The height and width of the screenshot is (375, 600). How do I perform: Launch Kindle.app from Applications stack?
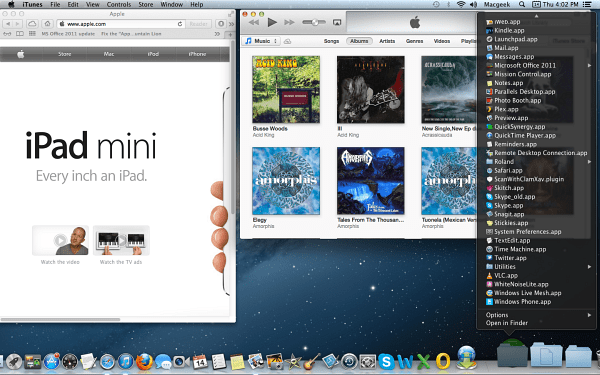(x=509, y=31)
